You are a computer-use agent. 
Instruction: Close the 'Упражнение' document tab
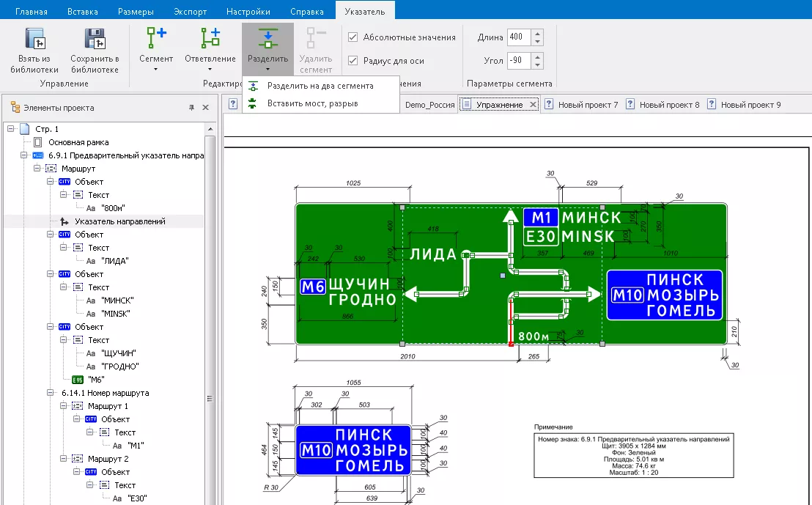533,105
